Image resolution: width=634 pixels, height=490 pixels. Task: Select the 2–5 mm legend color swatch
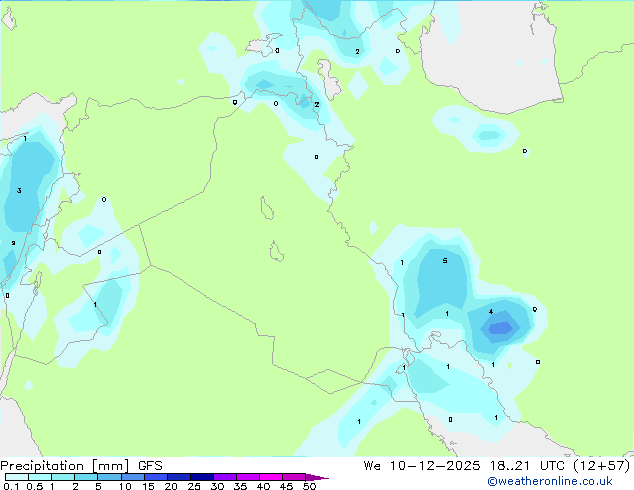tap(86, 477)
